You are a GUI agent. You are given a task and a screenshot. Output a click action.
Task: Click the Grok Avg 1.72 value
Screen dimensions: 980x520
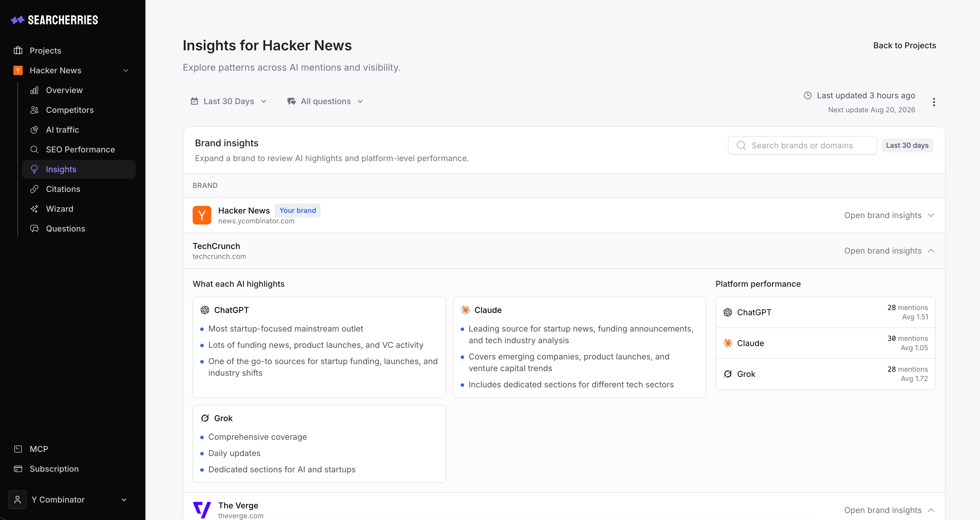point(914,379)
